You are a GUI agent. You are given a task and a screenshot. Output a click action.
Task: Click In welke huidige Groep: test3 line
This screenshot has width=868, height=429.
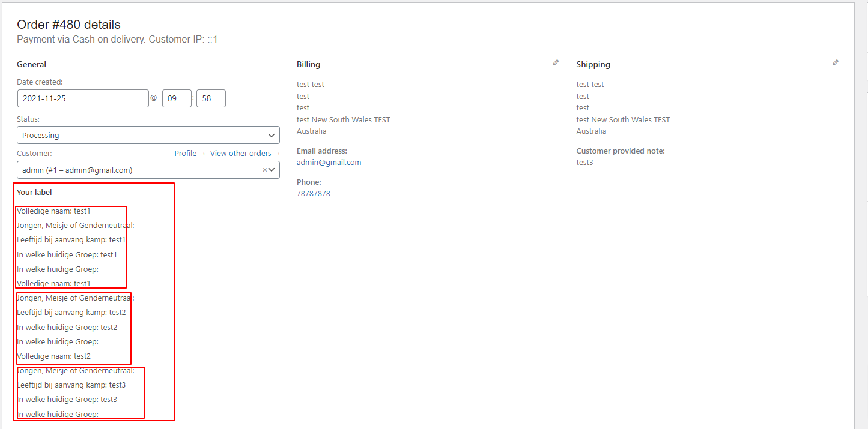(67, 400)
